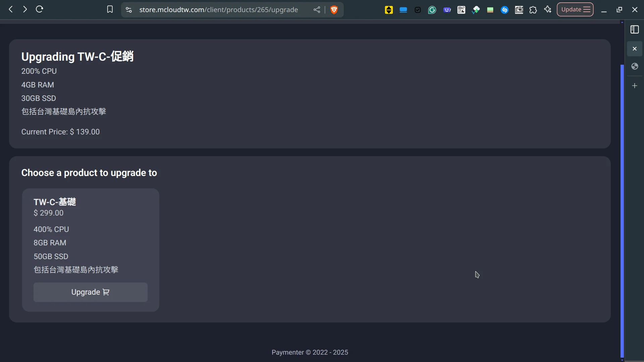Image resolution: width=644 pixels, height=362 pixels.
Task: Open the site information settings icon
Action: (x=129, y=10)
